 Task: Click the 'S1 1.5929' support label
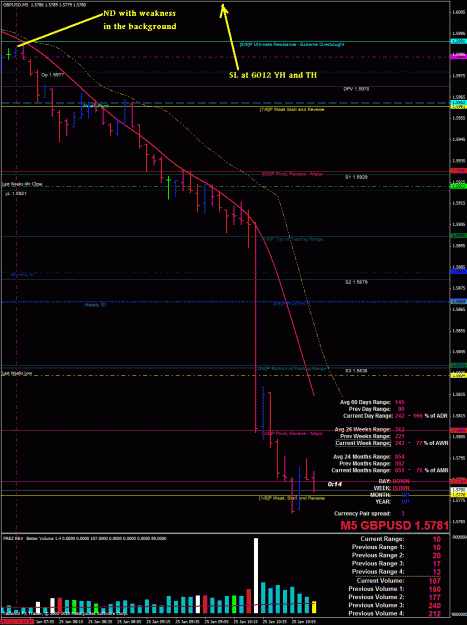click(x=356, y=176)
